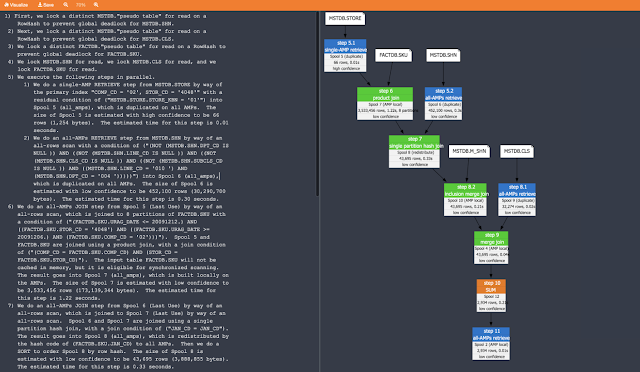This screenshot has width=640, height=372.
Task: Select the MSTDB.SHN table node
Action: 443,55
